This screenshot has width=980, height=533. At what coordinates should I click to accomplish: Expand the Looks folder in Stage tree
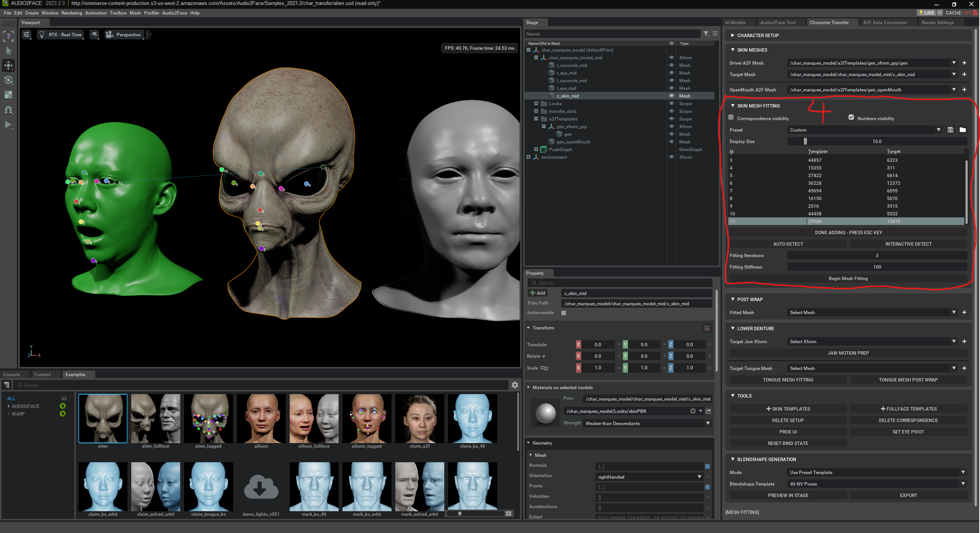[536, 104]
